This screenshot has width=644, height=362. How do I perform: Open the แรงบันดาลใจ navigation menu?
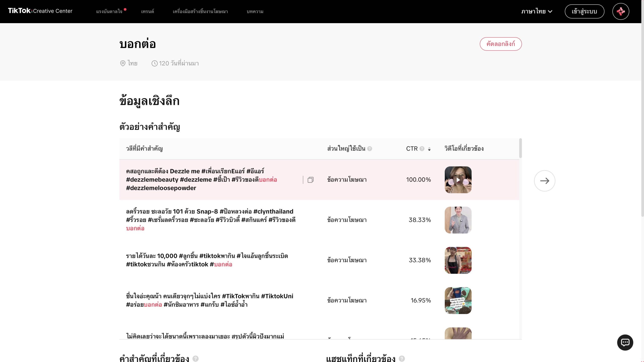(109, 11)
